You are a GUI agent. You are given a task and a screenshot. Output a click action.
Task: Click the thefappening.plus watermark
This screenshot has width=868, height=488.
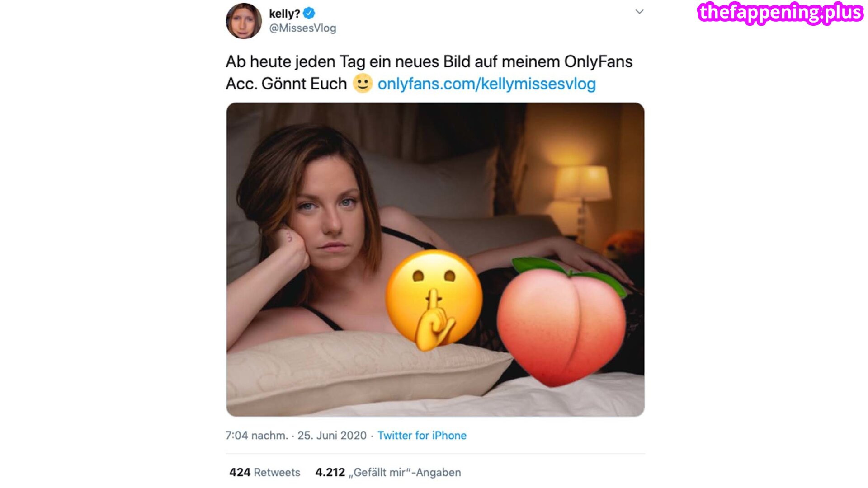[x=780, y=13]
